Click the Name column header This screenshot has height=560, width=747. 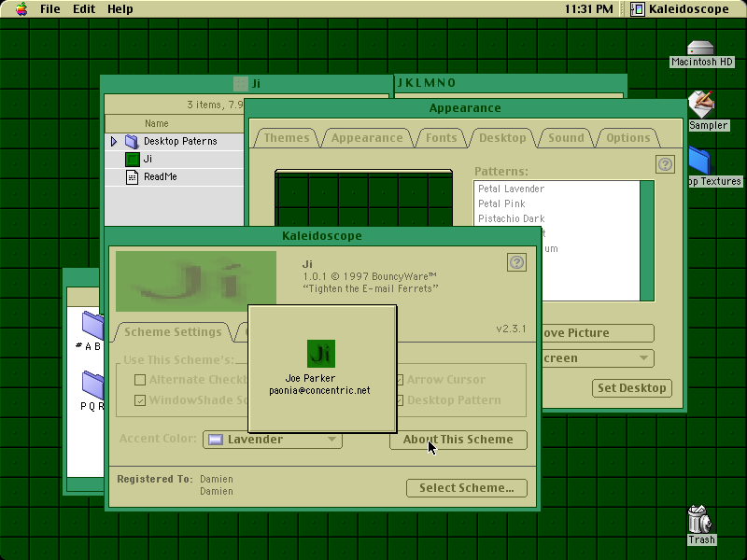click(174, 124)
